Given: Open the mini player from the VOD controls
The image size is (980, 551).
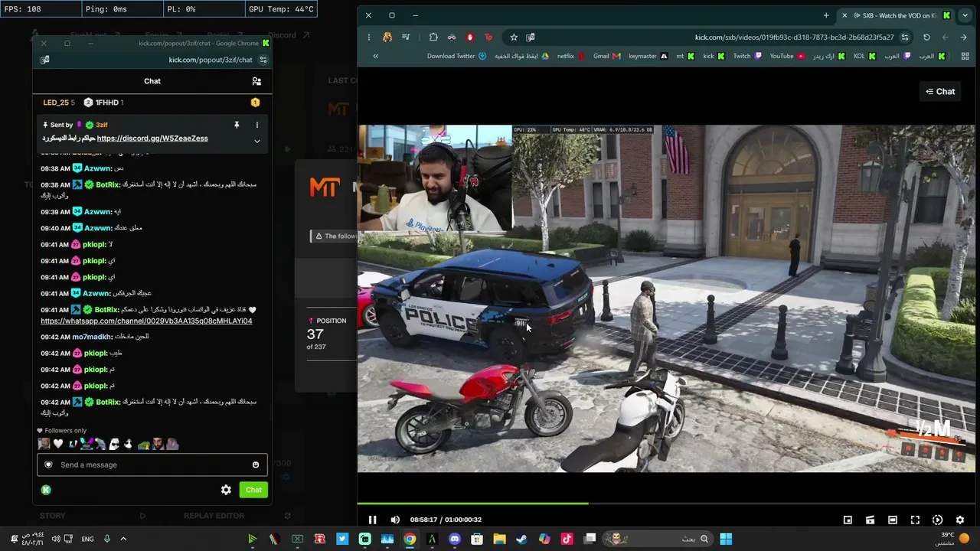Looking at the screenshot, I should pos(848,520).
